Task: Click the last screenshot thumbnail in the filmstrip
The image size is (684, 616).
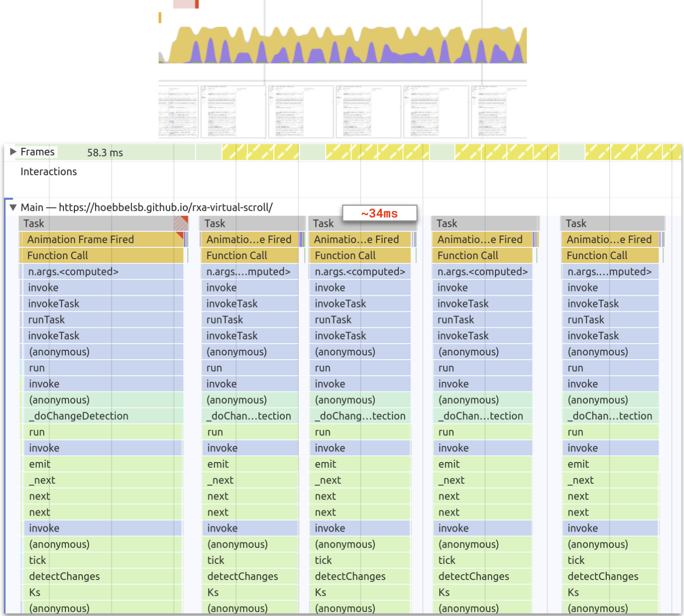Action: click(x=498, y=112)
